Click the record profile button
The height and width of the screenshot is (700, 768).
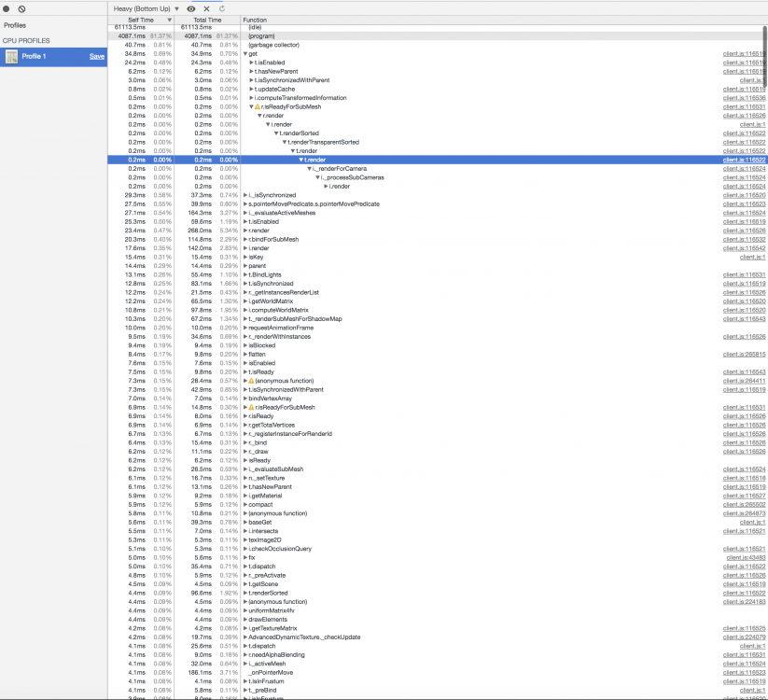7,7
